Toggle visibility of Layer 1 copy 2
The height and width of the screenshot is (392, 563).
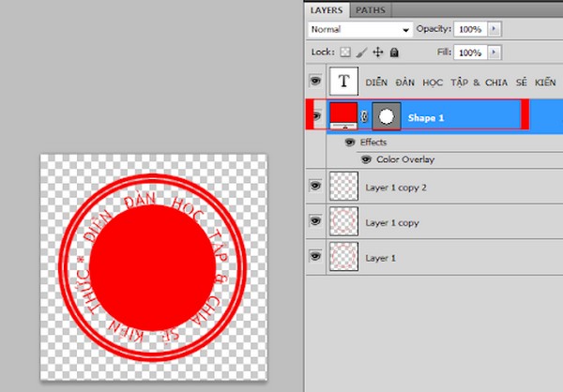(314, 187)
